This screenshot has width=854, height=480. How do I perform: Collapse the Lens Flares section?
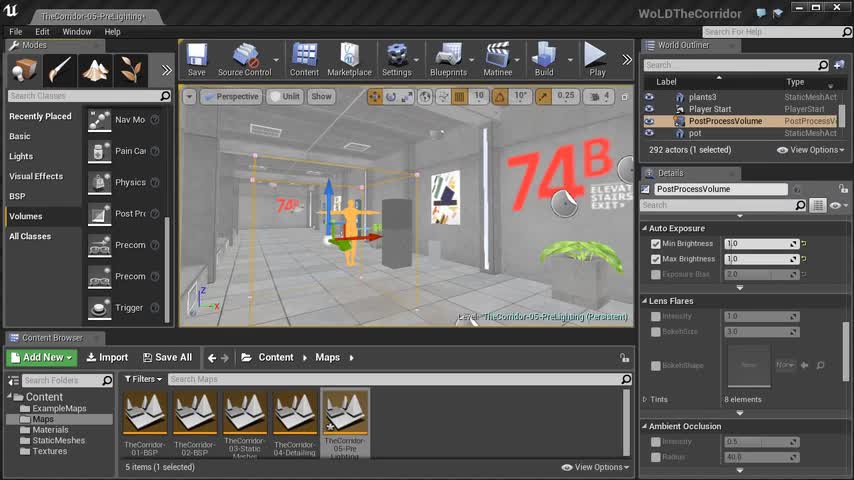[644, 301]
